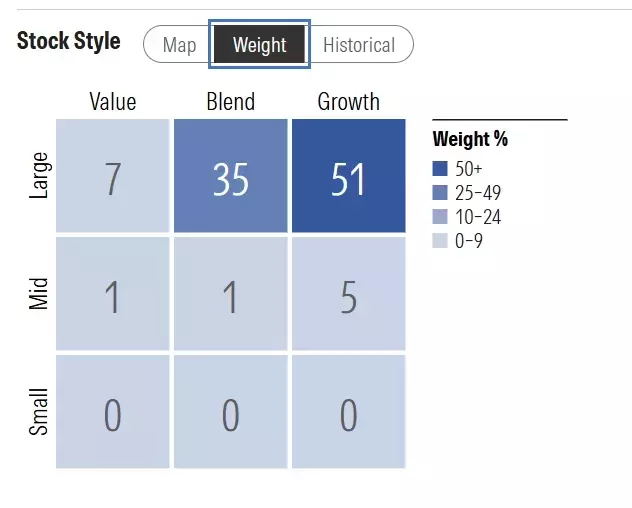Screen dimensions: 632x508
Task: Click the Large row label
Action: tap(40, 176)
